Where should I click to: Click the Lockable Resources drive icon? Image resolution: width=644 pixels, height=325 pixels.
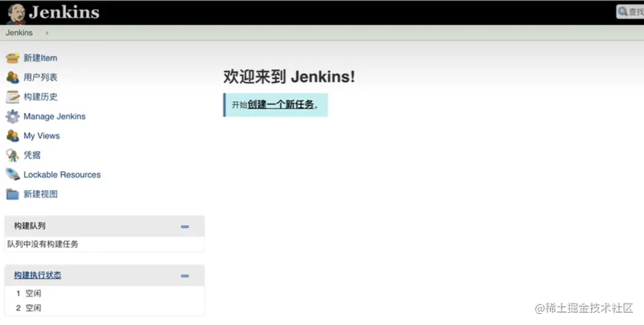[x=12, y=174]
